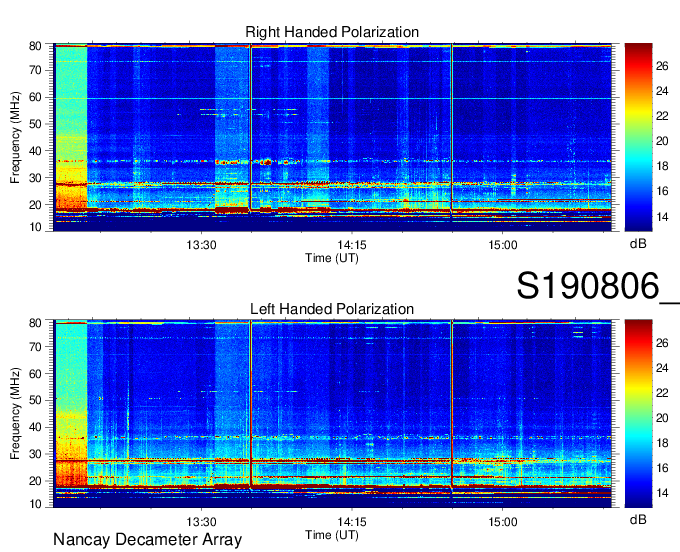
Task: Click the 26 dB label on top color bar
Action: (x=662, y=66)
